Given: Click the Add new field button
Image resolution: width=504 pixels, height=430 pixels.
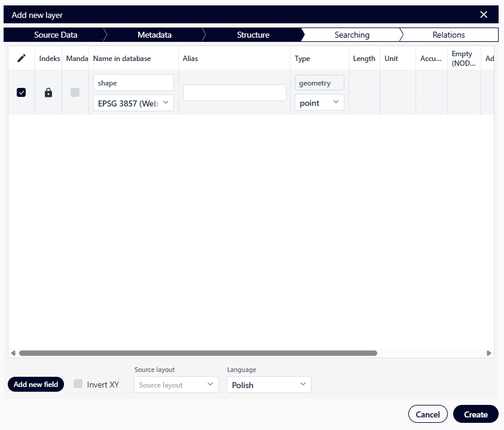Looking at the screenshot, I should point(35,385).
